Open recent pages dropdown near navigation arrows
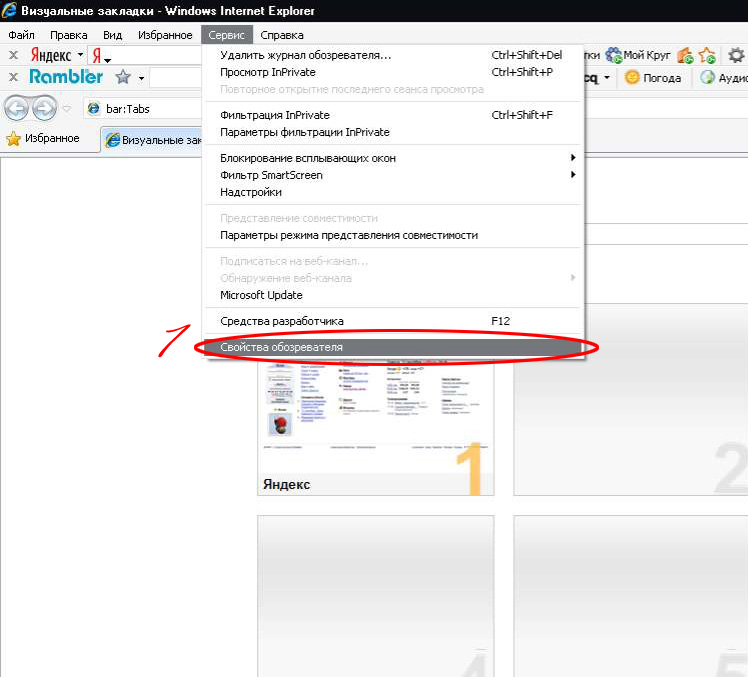This screenshot has width=748, height=677. (x=67, y=109)
